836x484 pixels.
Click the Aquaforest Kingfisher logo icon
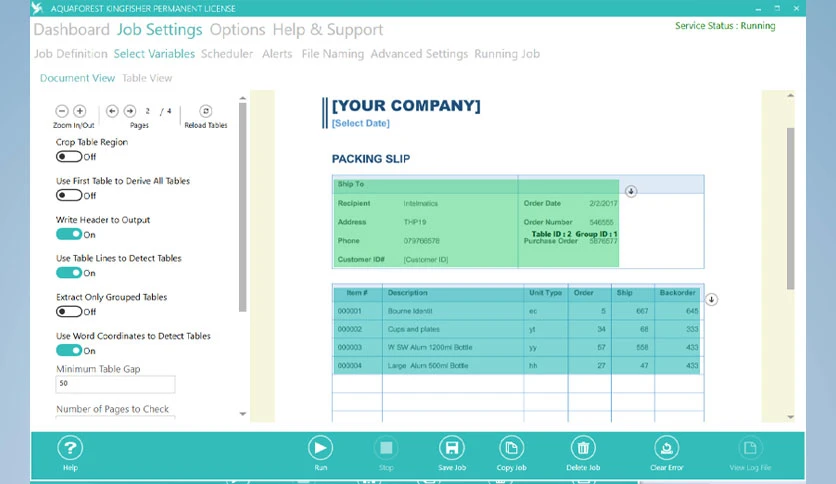coord(37,8)
